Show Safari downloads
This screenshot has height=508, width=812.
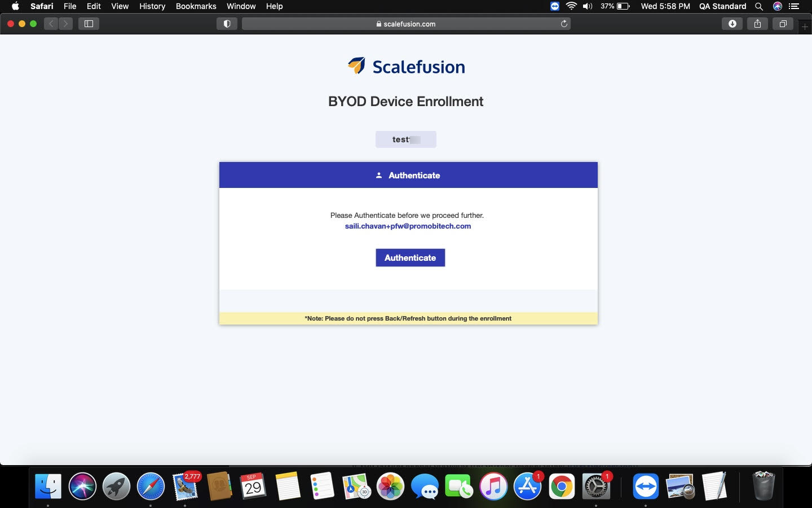tap(732, 24)
